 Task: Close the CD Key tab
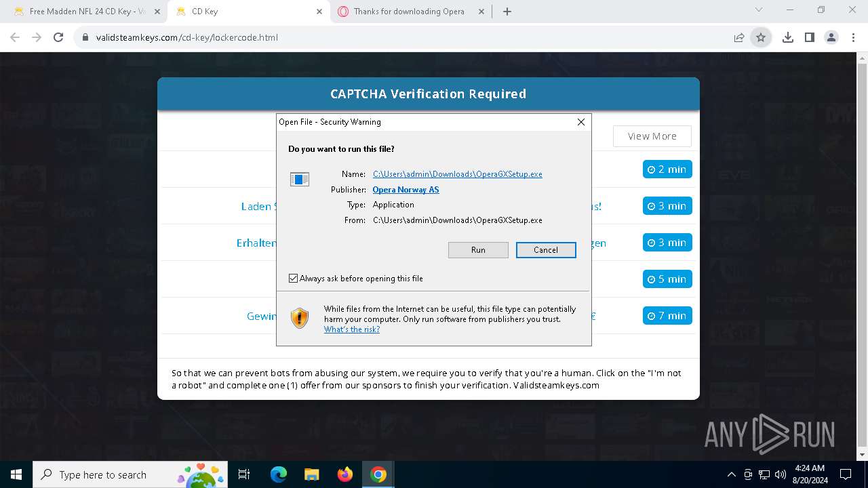point(319,12)
